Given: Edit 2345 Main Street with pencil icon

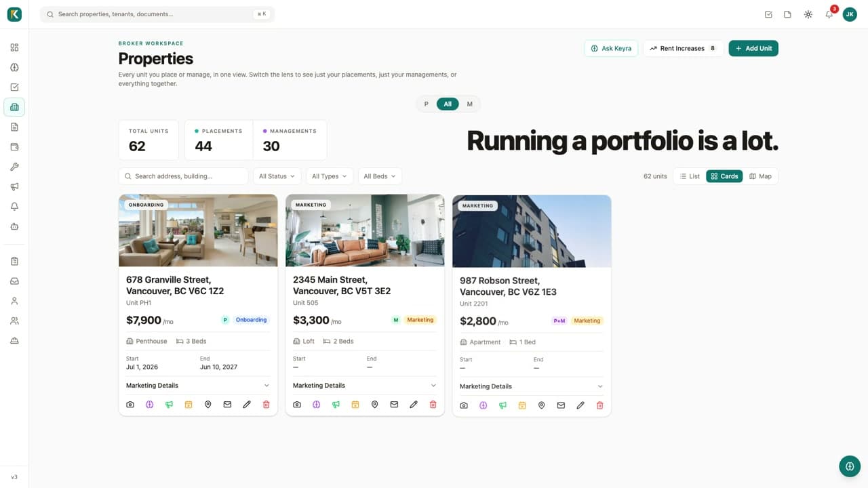Looking at the screenshot, I should point(414,405).
